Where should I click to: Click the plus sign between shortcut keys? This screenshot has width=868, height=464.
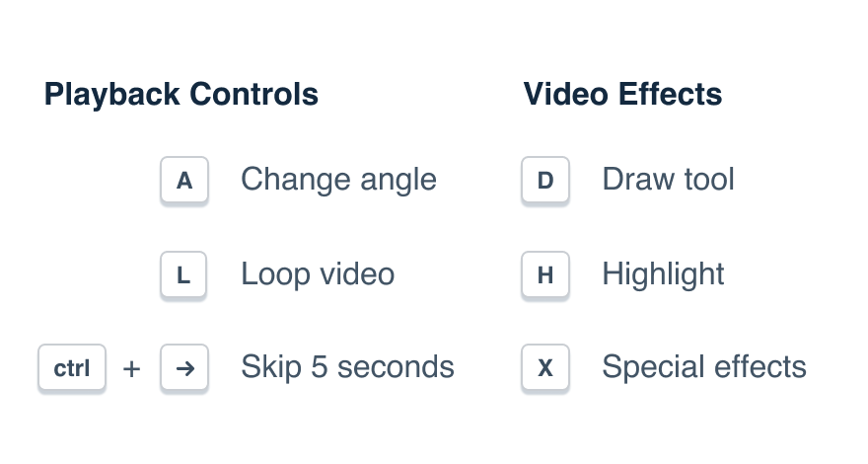(132, 369)
